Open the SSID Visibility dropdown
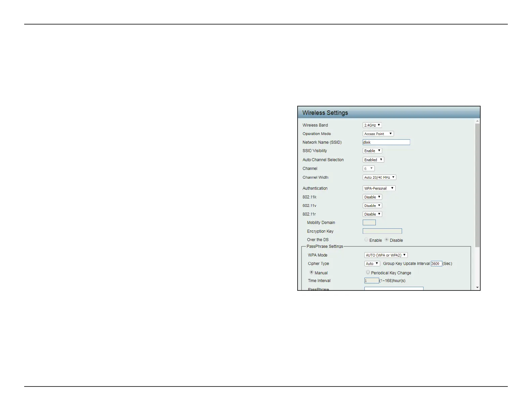532x411 pixels. [372, 151]
